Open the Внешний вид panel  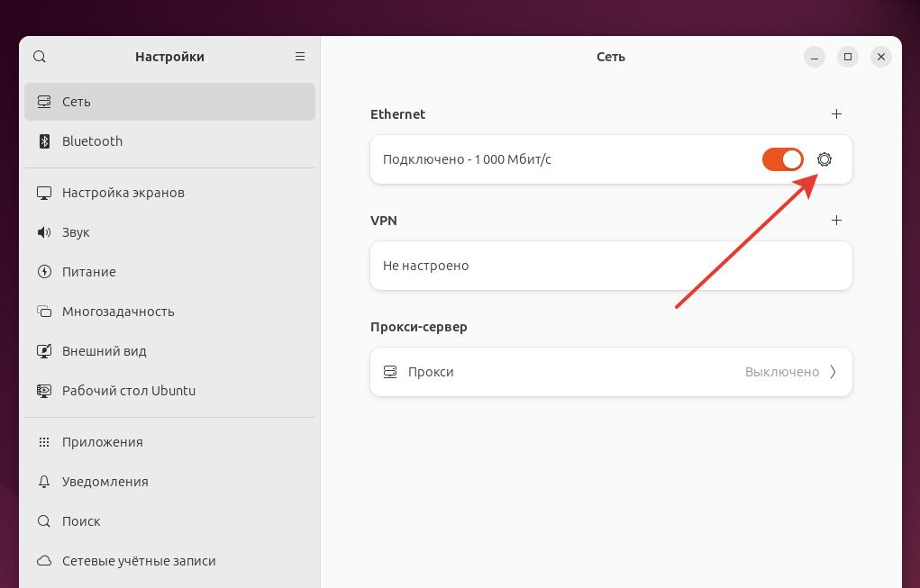click(x=169, y=351)
